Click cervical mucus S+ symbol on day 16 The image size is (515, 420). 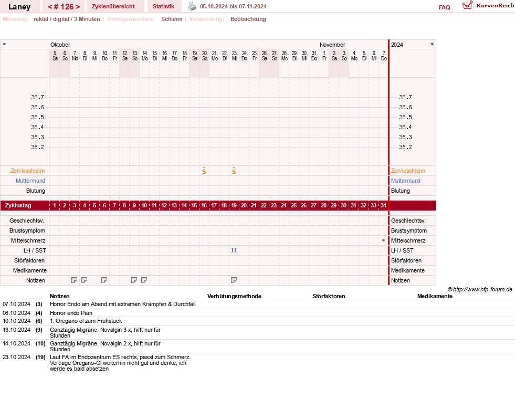coord(204,170)
